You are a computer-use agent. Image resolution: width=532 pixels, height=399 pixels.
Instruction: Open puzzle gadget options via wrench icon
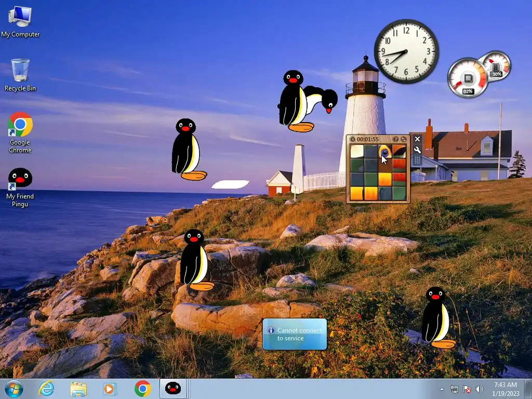[417, 150]
